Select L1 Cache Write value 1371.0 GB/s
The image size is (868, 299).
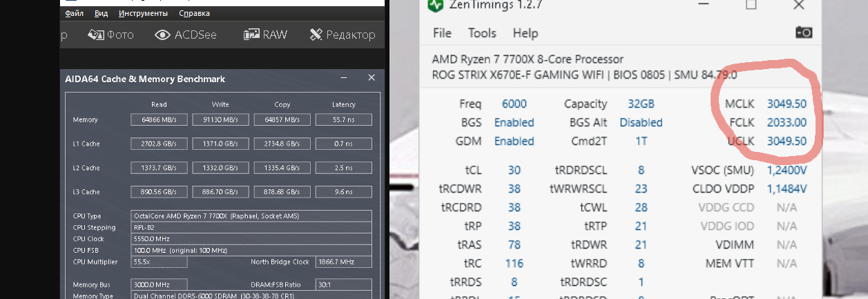pyautogui.click(x=220, y=144)
